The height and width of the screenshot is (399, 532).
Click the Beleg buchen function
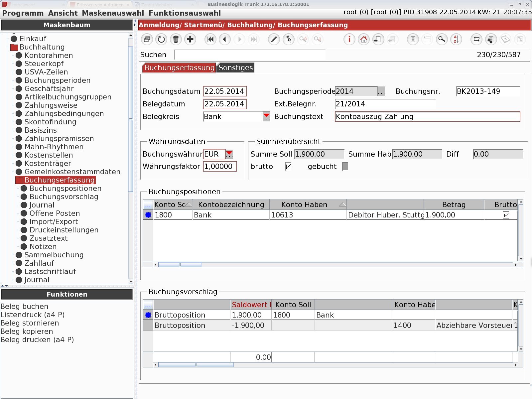tap(24, 306)
